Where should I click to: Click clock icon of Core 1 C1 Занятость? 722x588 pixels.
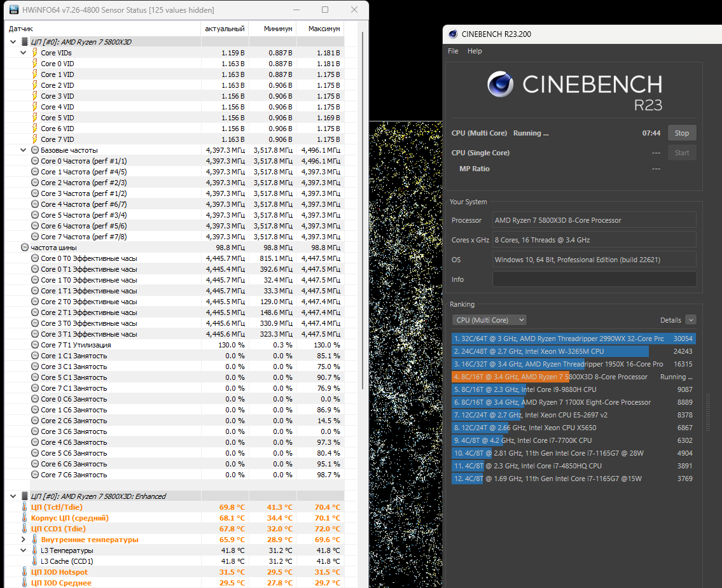[35, 356]
